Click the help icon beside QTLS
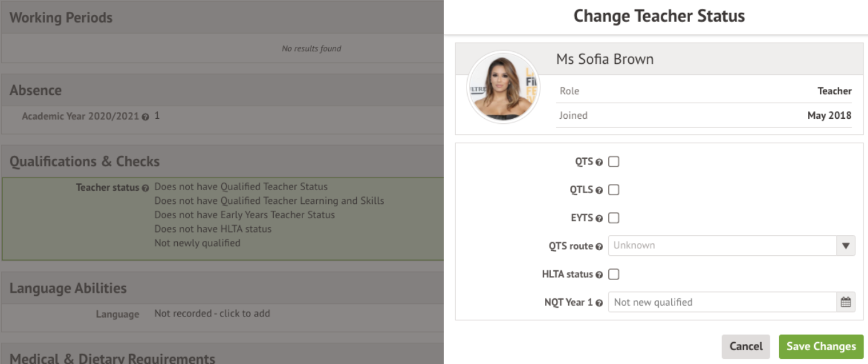 pos(599,190)
